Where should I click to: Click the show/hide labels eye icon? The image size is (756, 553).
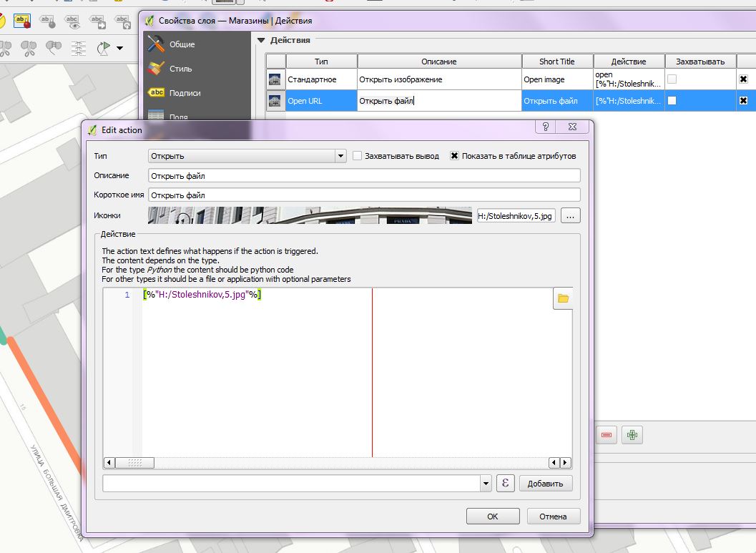point(72,21)
